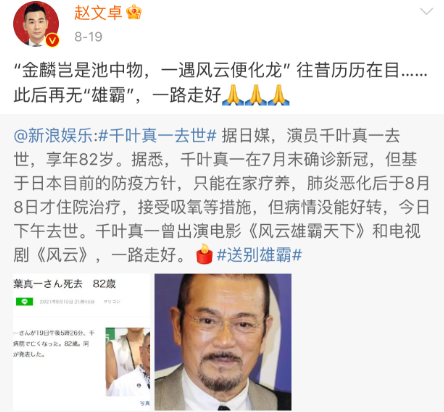Tap the crown membership icon
Image resolution: width=444 pixels, height=412 pixels.
pos(134,12)
